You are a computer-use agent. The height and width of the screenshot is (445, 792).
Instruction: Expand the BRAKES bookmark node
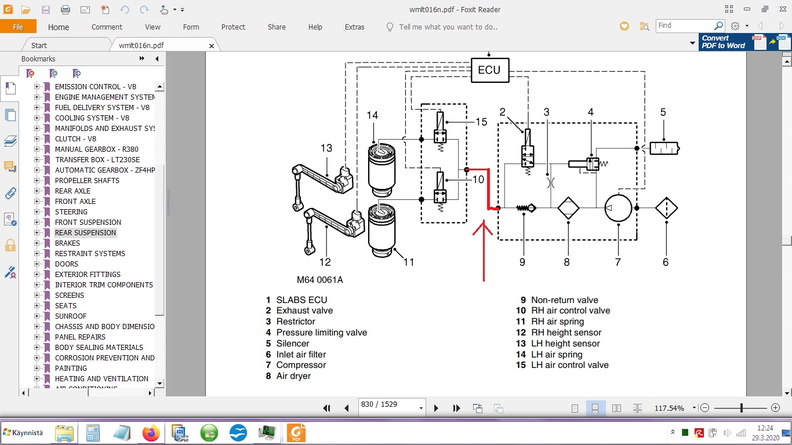[x=37, y=243]
